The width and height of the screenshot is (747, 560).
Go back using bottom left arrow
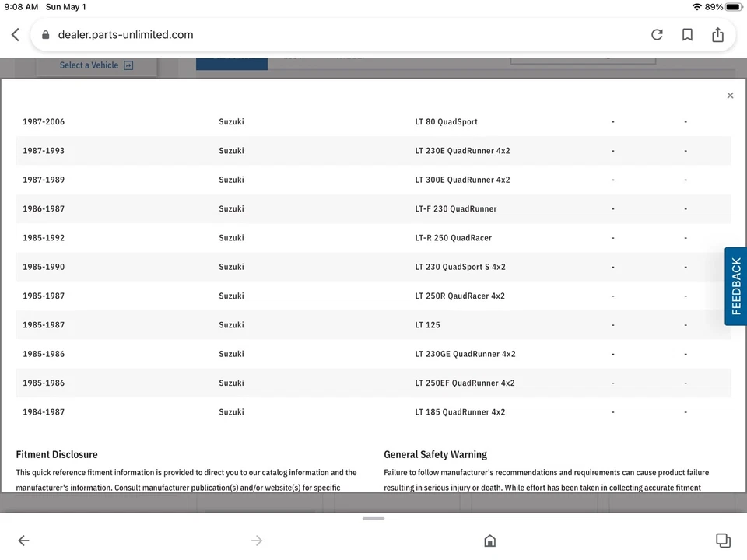[24, 541]
